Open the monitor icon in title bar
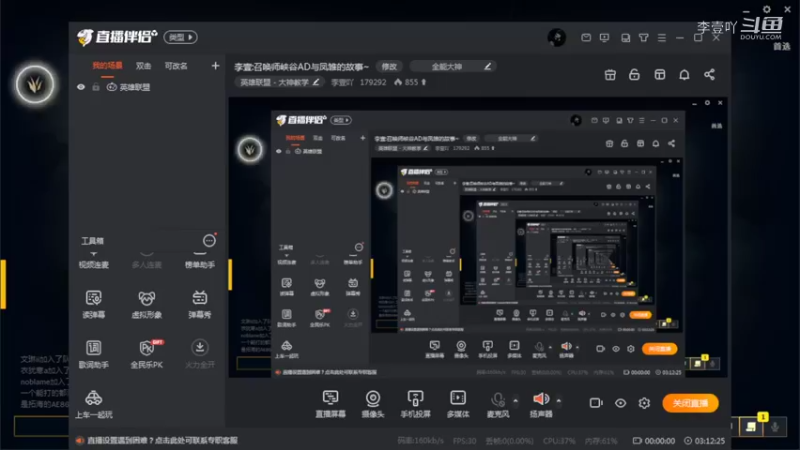Screen dimensions: 800x450 pos(605,38)
